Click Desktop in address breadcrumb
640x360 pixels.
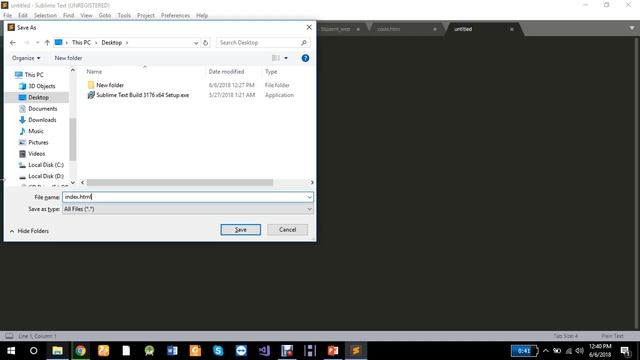[x=111, y=42]
